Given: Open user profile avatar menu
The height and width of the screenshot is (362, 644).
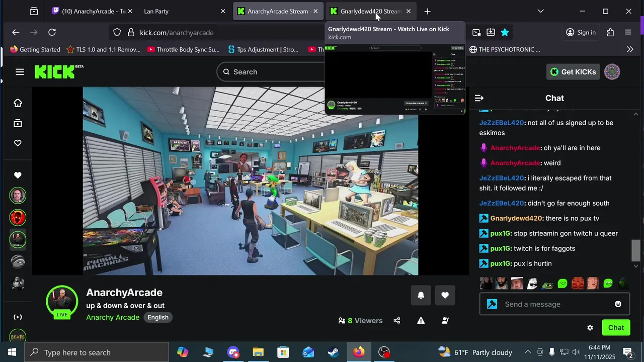Looking at the screenshot, I should tap(612, 72).
